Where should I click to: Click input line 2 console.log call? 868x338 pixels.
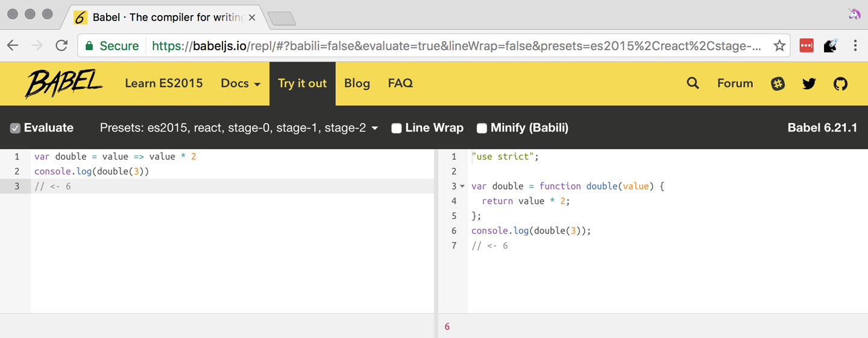click(x=92, y=171)
